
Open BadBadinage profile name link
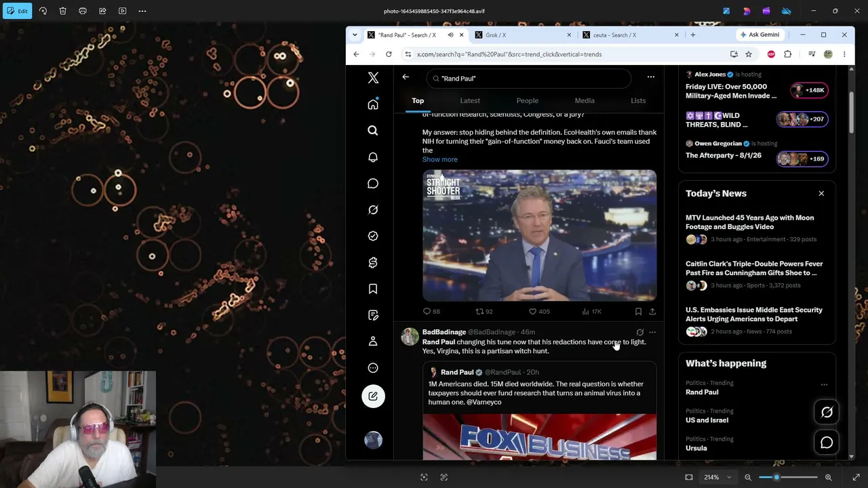point(444,332)
